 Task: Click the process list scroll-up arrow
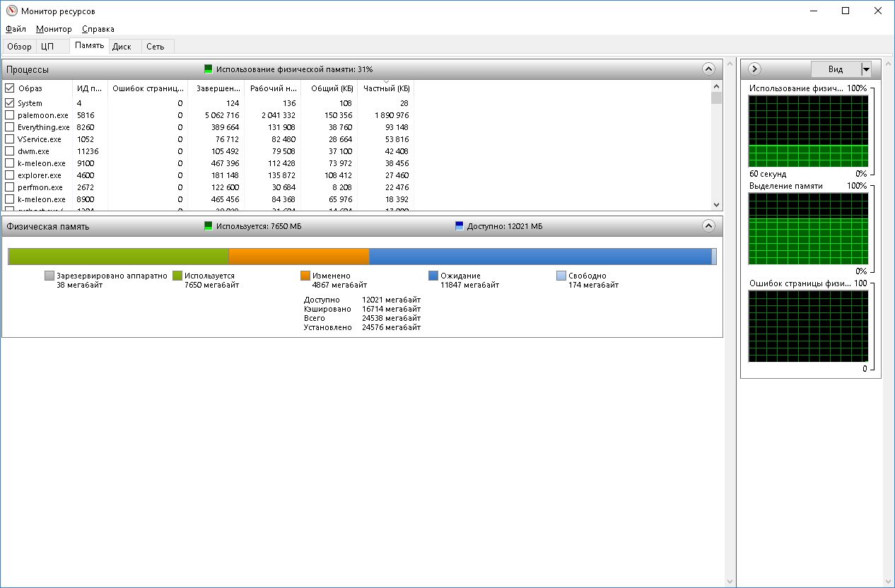click(x=716, y=86)
